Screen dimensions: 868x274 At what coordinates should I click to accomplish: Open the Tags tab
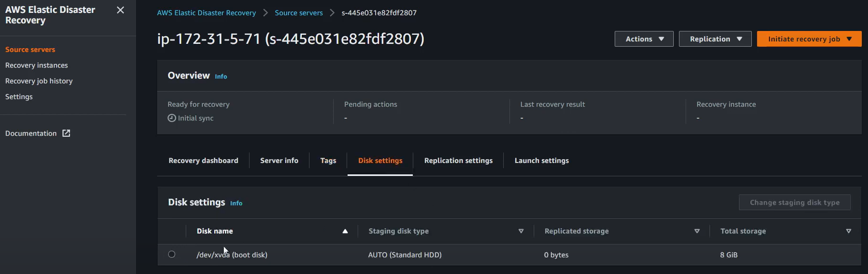click(x=328, y=161)
